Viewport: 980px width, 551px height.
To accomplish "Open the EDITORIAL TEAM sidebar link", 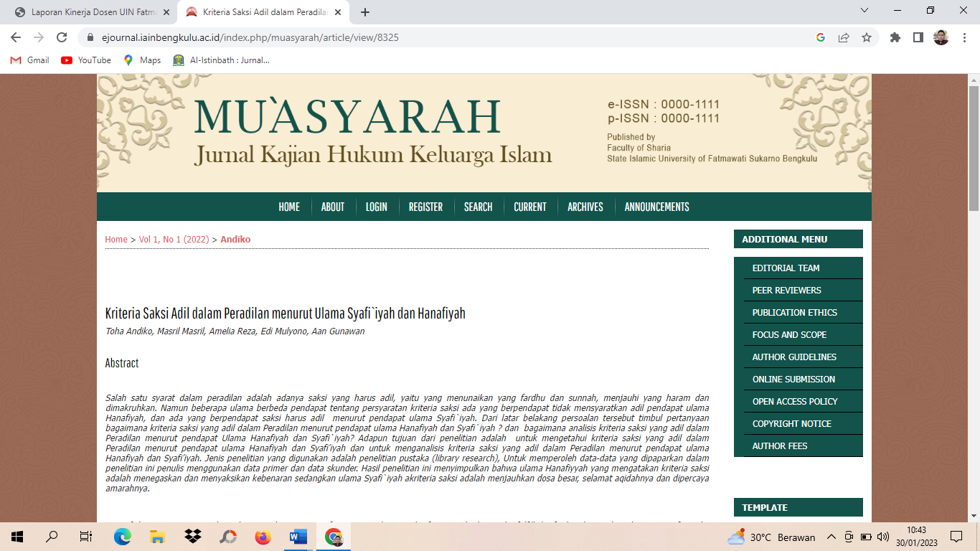I will [786, 268].
